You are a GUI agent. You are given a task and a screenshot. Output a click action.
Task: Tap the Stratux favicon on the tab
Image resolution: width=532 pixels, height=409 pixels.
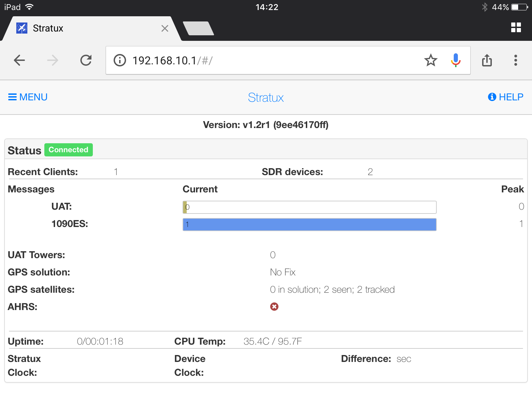pos(21,28)
